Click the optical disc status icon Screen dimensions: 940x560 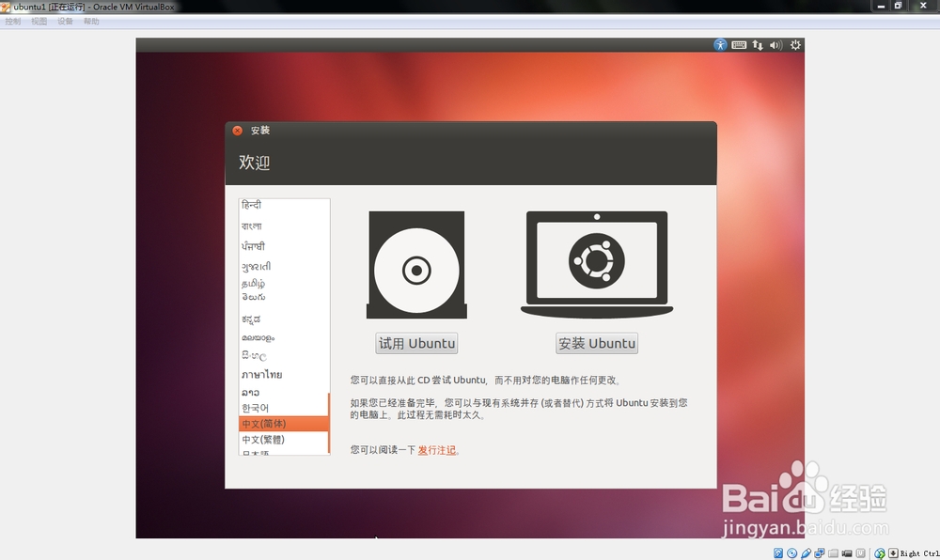791,553
